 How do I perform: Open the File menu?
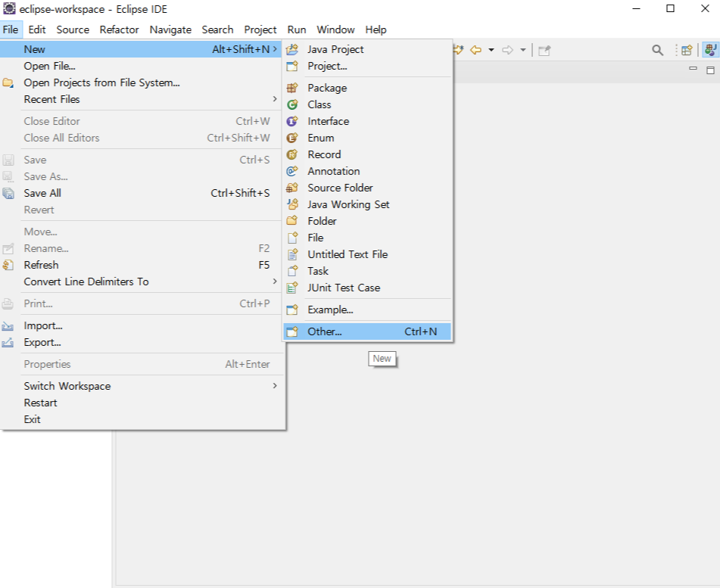(x=10, y=30)
